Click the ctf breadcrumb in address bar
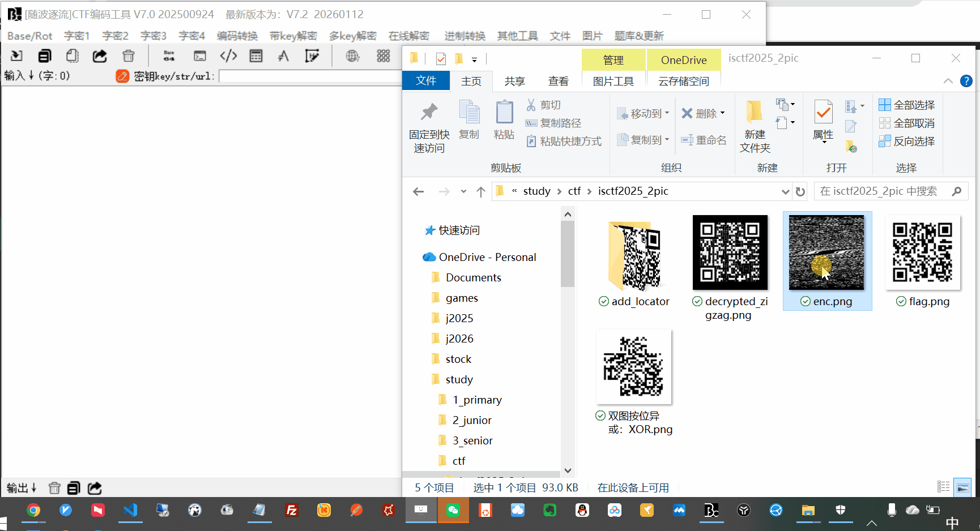980x531 pixels. point(574,191)
